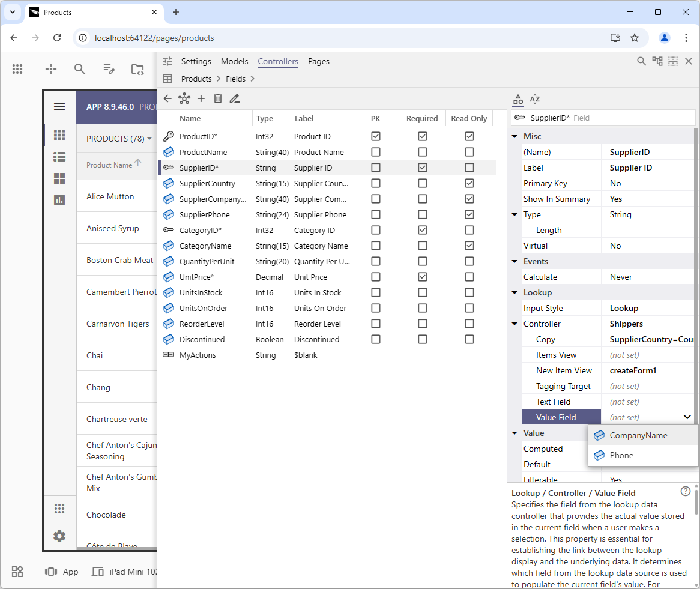This screenshot has height=589, width=700.
Task: Open the PRODUCTS (78) dropdown
Action: click(x=118, y=138)
